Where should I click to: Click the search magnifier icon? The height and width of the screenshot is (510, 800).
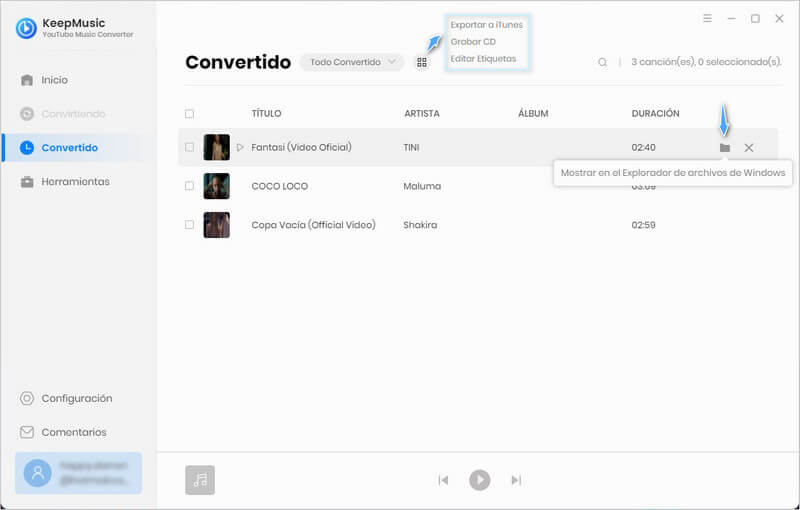603,62
